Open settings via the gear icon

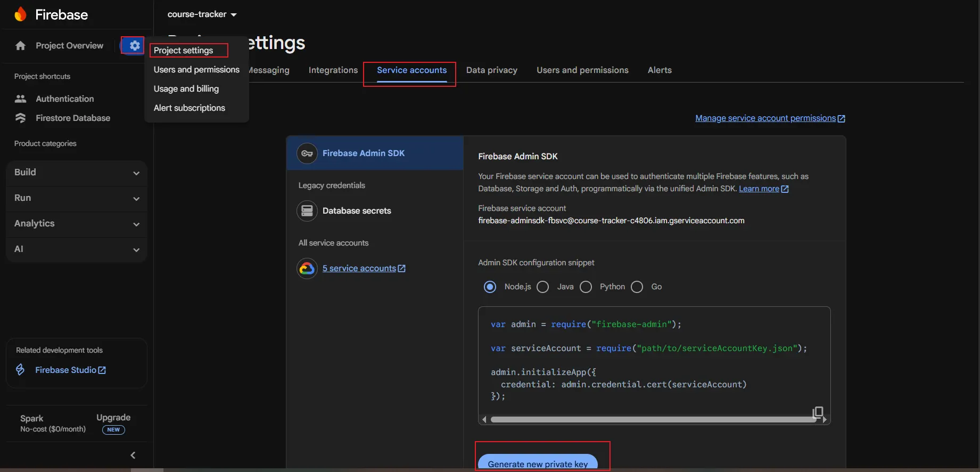(135, 46)
